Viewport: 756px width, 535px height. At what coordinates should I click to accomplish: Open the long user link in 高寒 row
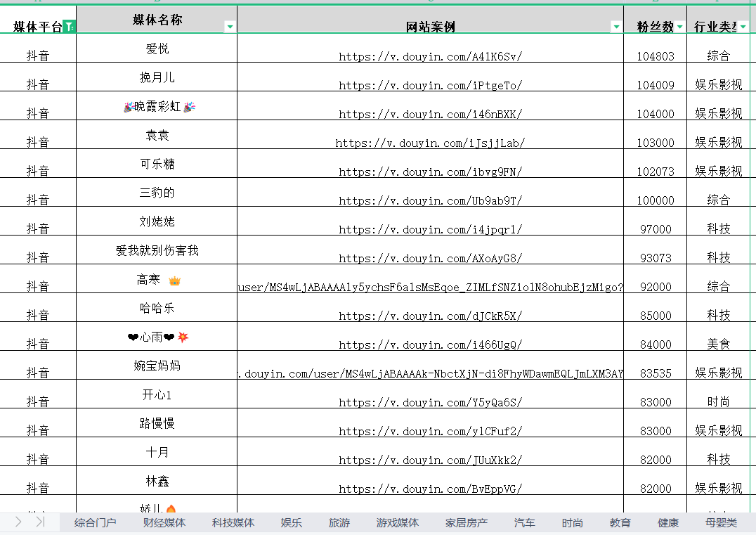(x=430, y=287)
